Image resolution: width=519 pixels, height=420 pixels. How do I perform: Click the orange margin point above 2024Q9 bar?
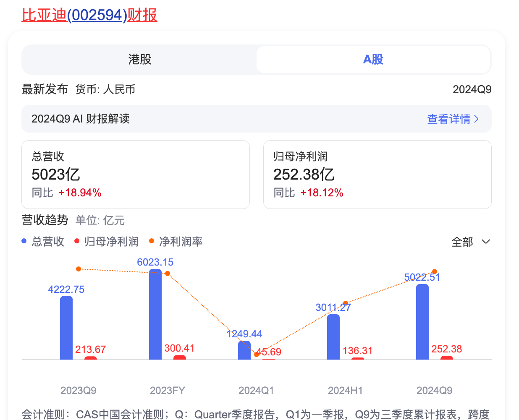(x=435, y=272)
